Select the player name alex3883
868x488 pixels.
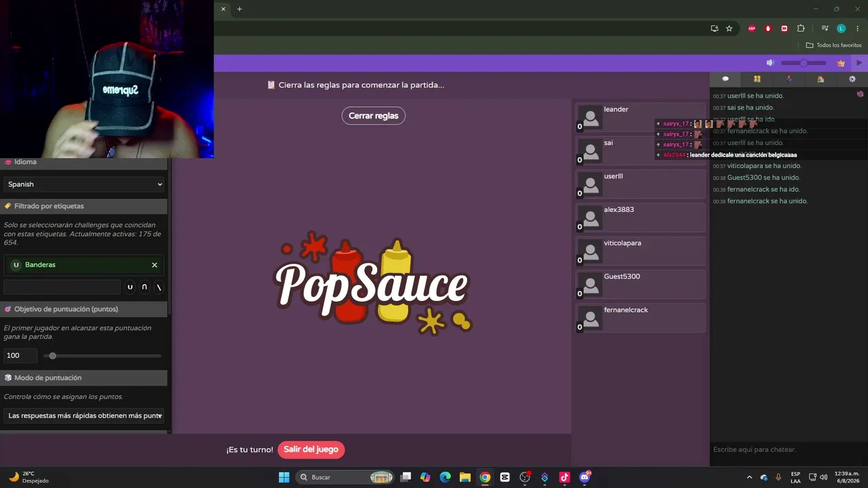pos(619,209)
